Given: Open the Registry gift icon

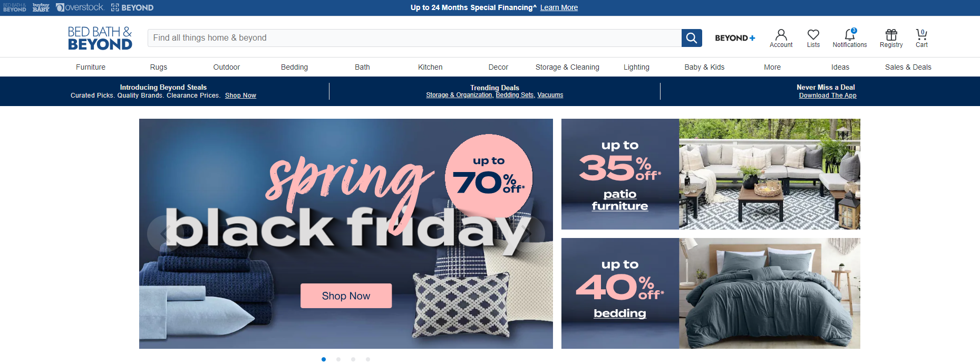Looking at the screenshot, I should point(891,39).
